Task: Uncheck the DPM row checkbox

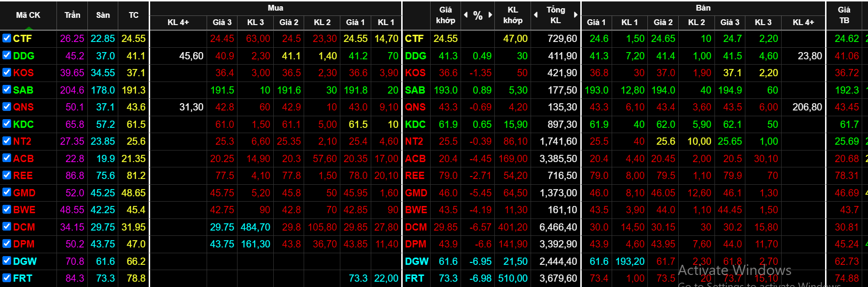Action: (7, 244)
